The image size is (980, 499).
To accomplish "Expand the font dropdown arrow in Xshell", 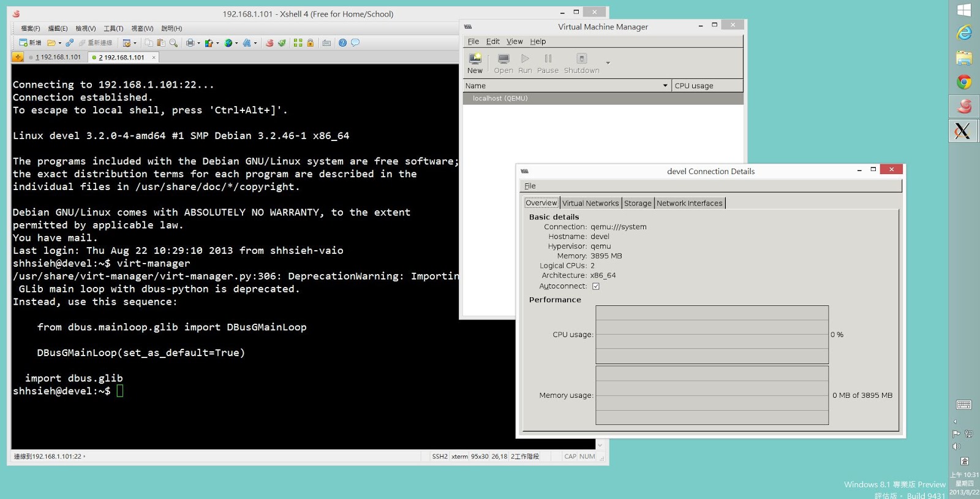I will click(255, 44).
